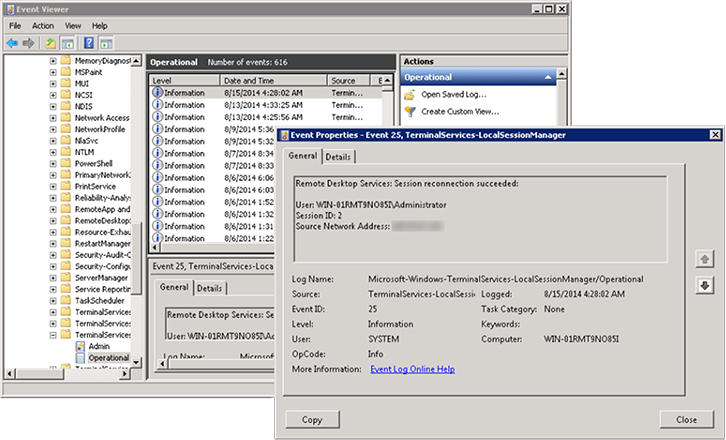Click the Forward arrow toolbar icon
The height and width of the screenshot is (440, 726).
(x=29, y=43)
